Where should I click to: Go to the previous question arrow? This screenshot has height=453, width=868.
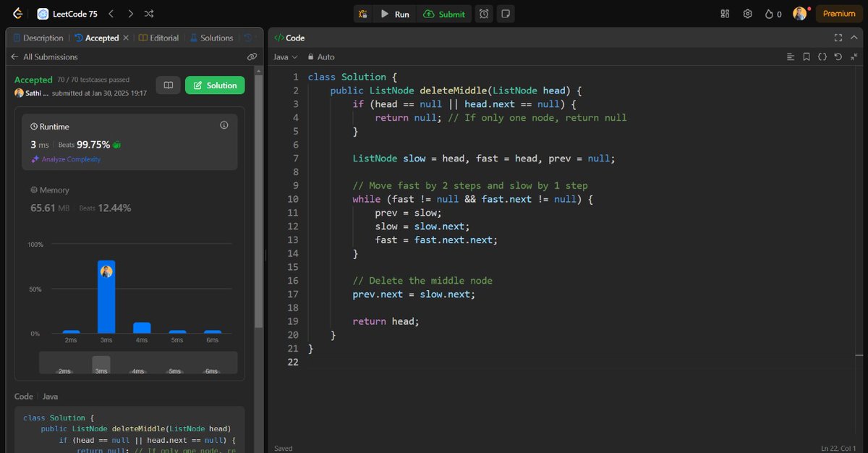point(111,14)
